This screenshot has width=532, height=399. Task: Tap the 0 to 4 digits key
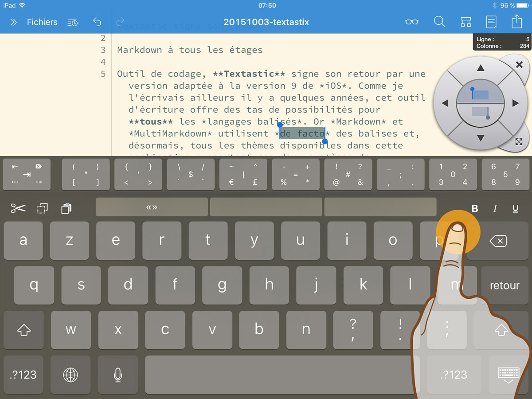(453, 174)
